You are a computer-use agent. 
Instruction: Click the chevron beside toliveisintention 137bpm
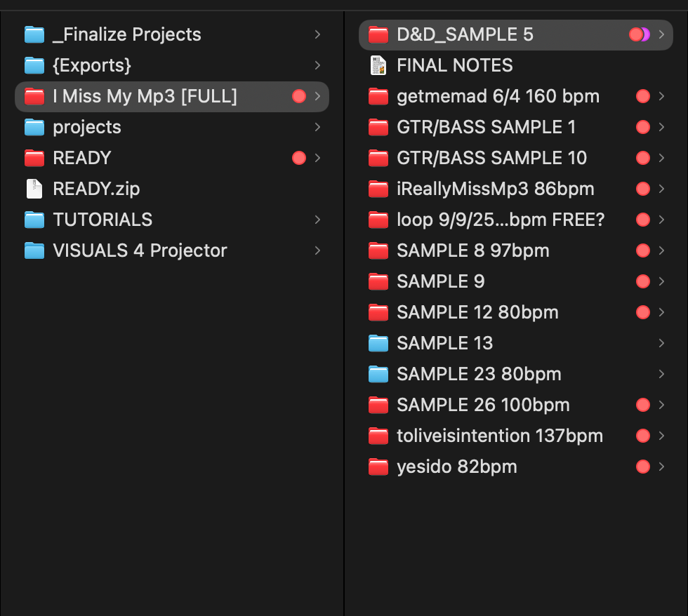pos(661,436)
